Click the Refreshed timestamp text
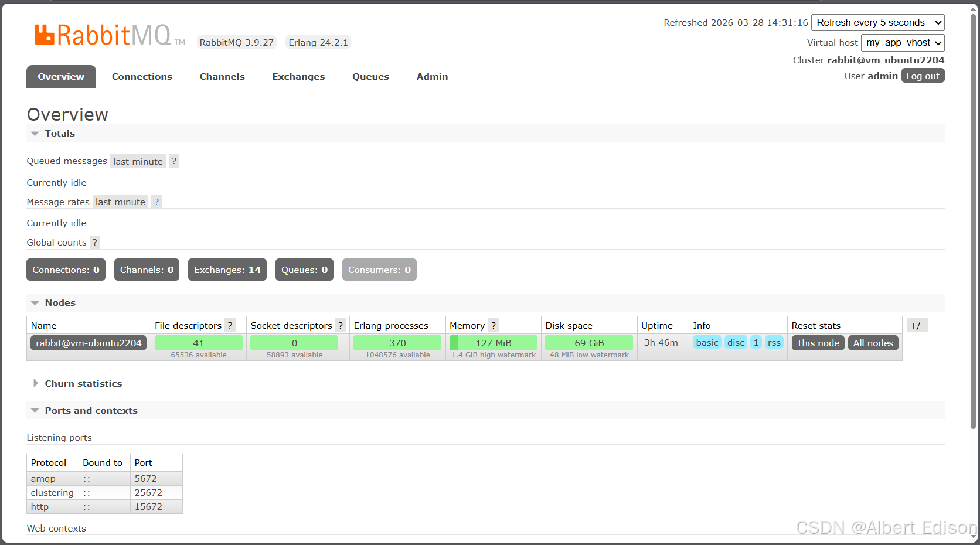980x545 pixels. [x=736, y=22]
